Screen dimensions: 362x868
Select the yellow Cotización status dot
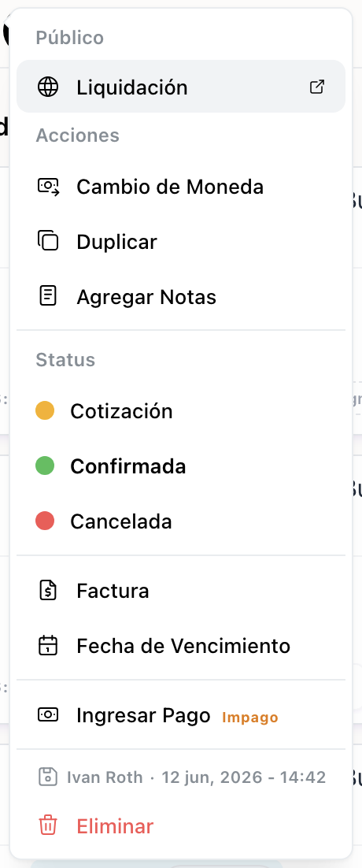[x=45, y=410]
